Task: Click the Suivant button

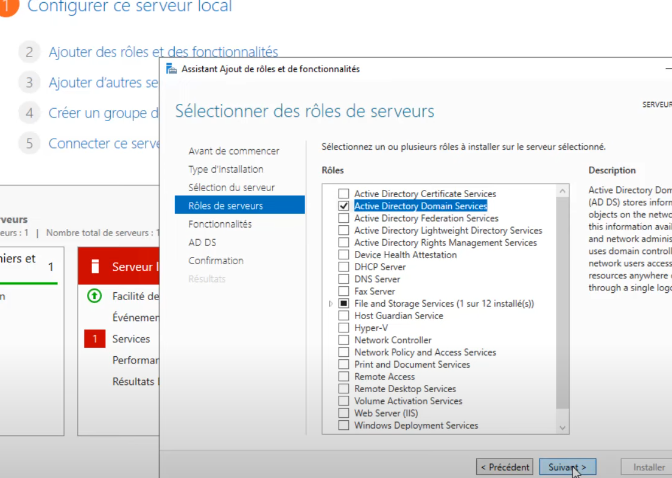Action: click(567, 467)
